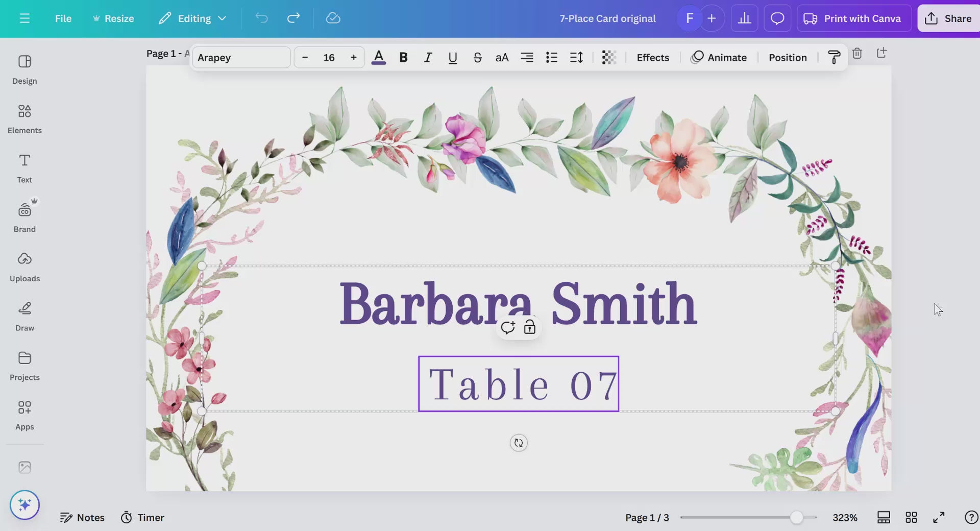This screenshot has height=531, width=980.
Task: Click the copy style paint roller icon
Action: (834, 57)
